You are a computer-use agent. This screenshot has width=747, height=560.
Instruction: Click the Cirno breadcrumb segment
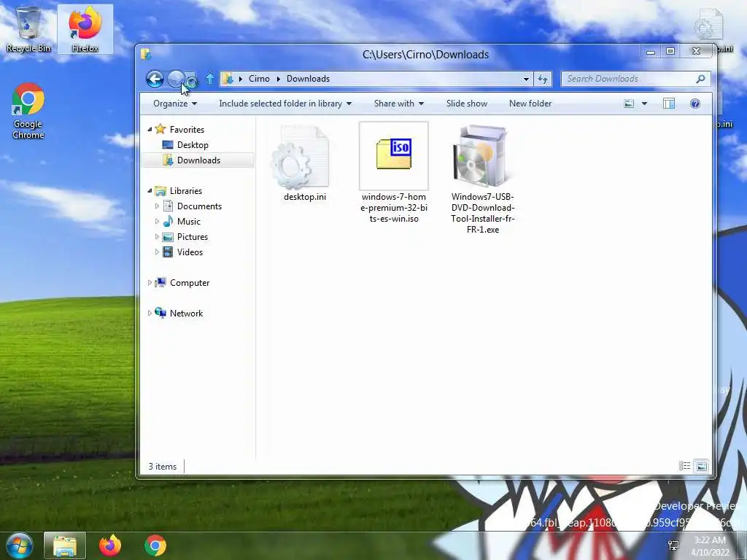259,79
